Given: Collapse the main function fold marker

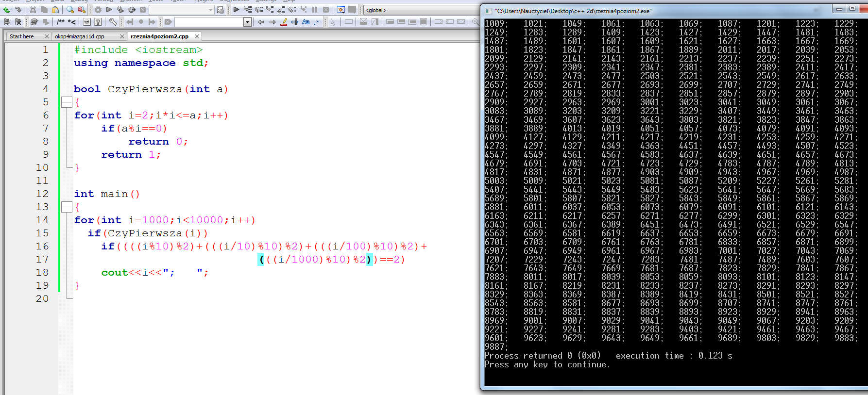Looking at the screenshot, I should [67, 207].
